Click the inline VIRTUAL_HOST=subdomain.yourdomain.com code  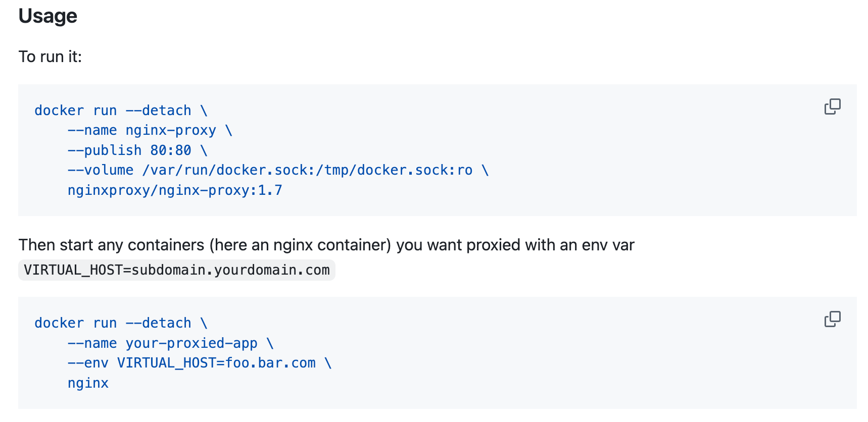pos(177,270)
